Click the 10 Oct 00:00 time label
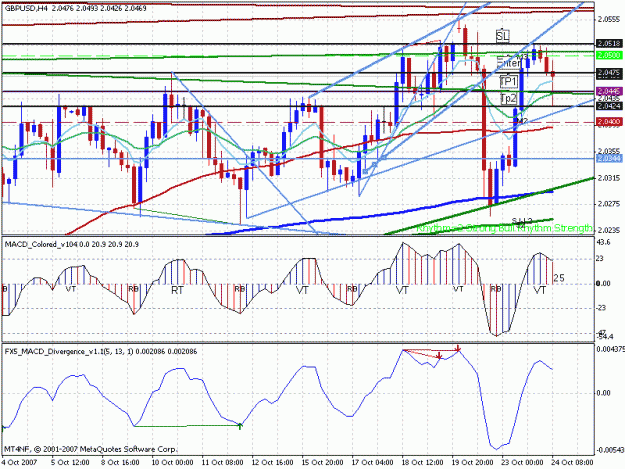 tap(172, 463)
